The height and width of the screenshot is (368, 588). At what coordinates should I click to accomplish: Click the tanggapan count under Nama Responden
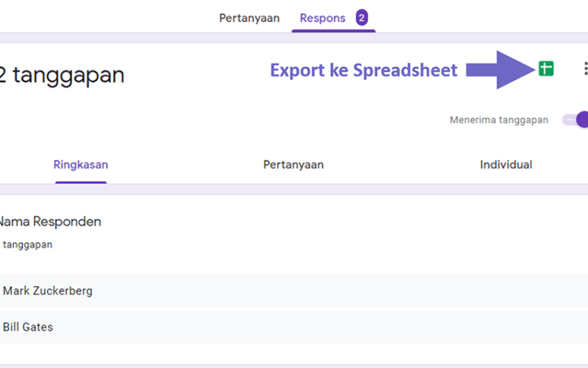click(27, 245)
